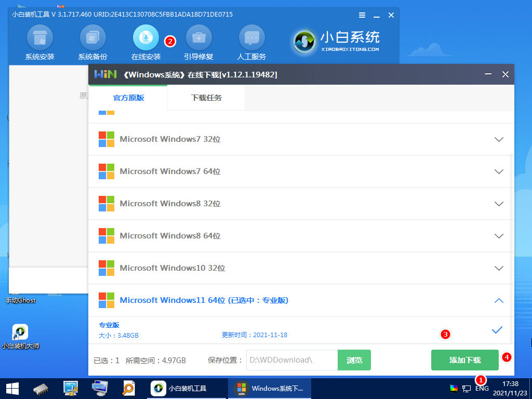
Task: Open the 引导修复 boot repair tool
Action: 199,43
